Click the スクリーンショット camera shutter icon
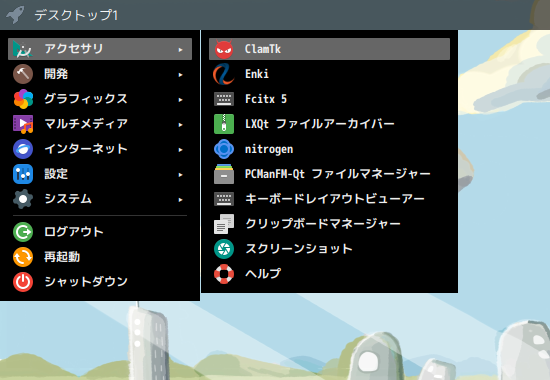 (224, 249)
